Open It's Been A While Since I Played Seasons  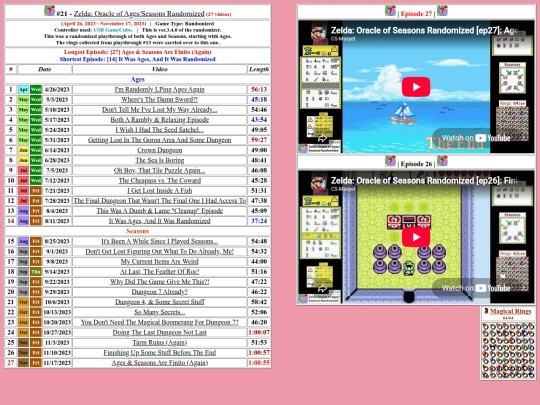pyautogui.click(x=159, y=241)
